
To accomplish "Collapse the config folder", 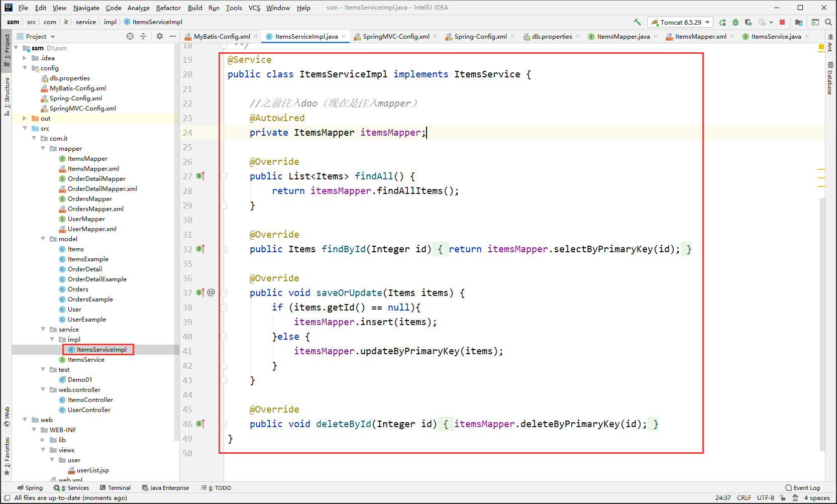I will (25, 68).
